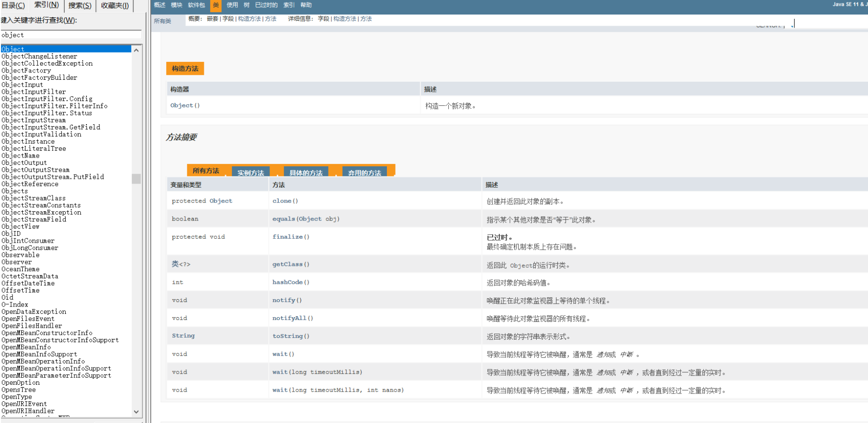Screen dimensions: 868x423
Task: Select the 实例方法 tab
Action: 251,172
